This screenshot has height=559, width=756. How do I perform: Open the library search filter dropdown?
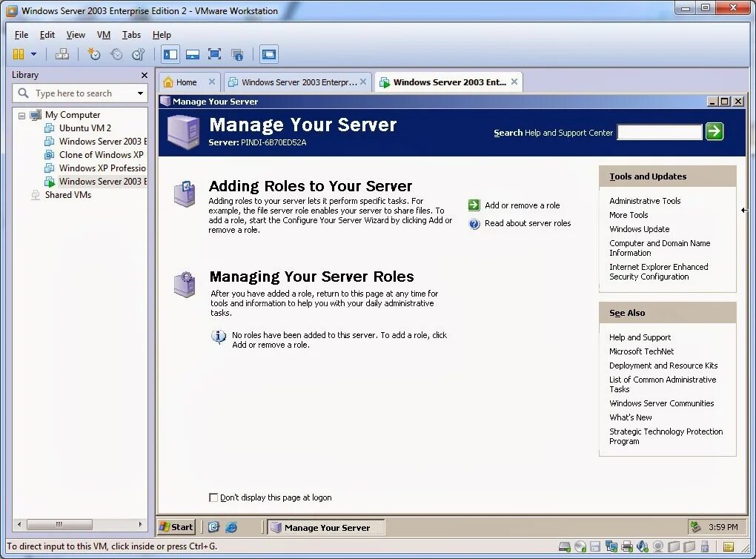click(x=140, y=93)
